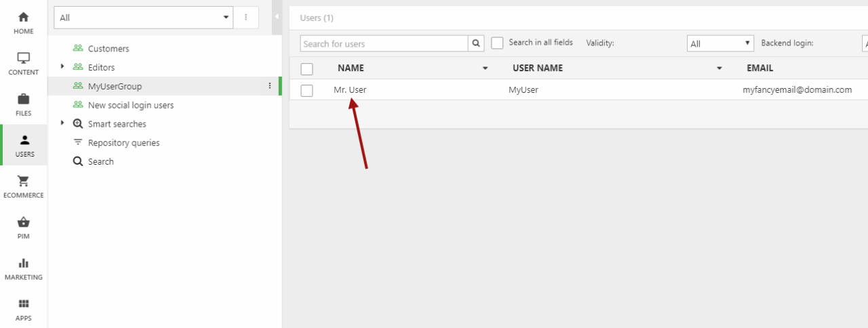
Task: Click the magnifier search users button
Action: pyautogui.click(x=477, y=43)
